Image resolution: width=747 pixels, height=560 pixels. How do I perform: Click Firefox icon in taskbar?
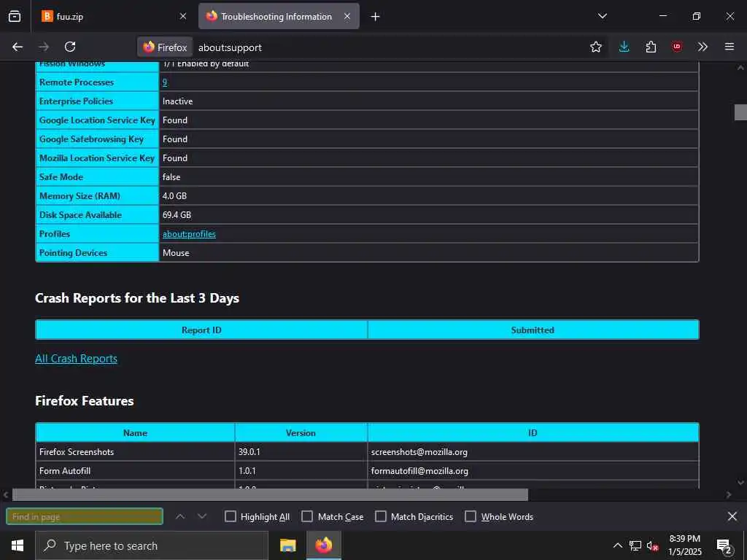point(323,545)
